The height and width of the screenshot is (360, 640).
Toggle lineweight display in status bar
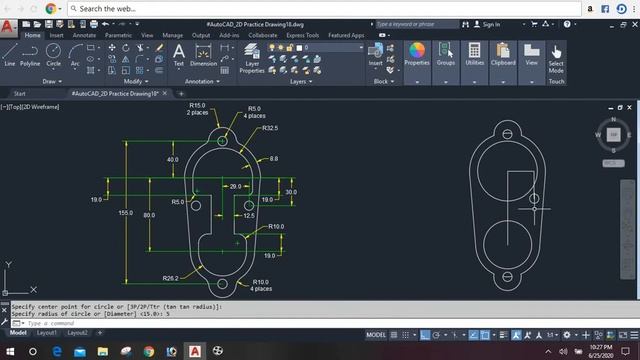pos(503,335)
